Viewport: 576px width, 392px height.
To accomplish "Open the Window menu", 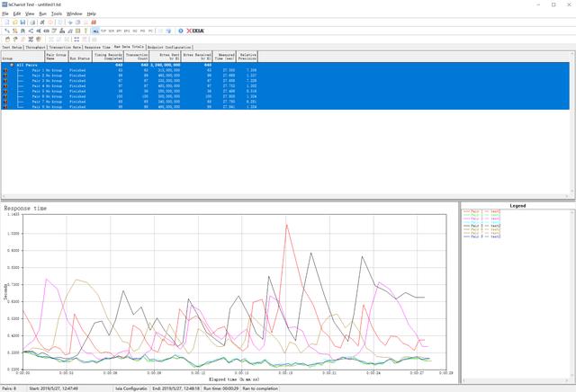I will coord(75,13).
